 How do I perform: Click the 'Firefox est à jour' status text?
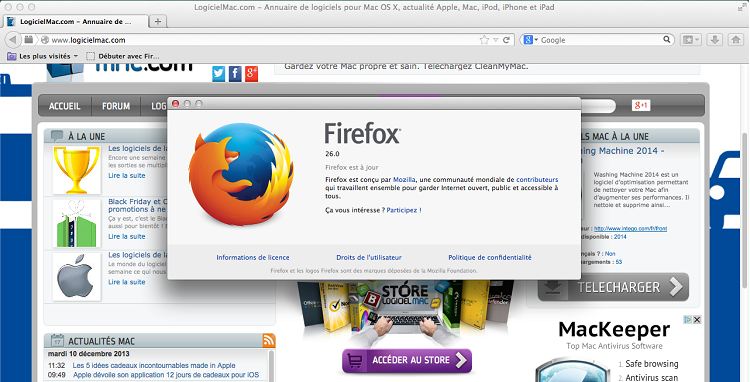point(352,167)
